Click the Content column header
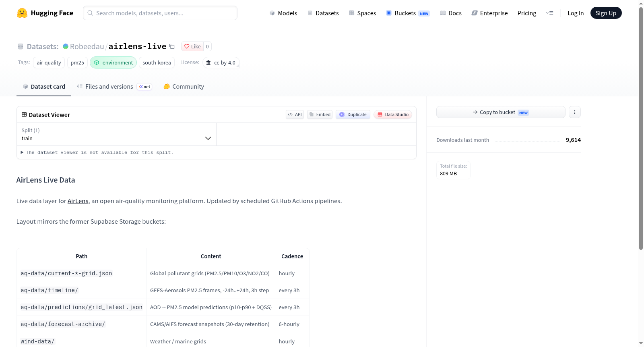This screenshot has width=644, height=347. point(211,256)
